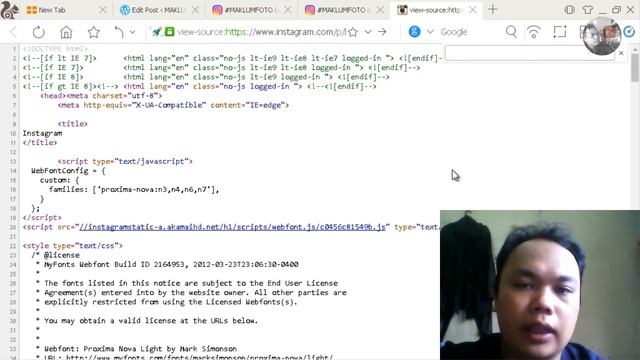The image size is (640, 360).
Task: Click 'You may obtain a valid license' line
Action: 147,321
